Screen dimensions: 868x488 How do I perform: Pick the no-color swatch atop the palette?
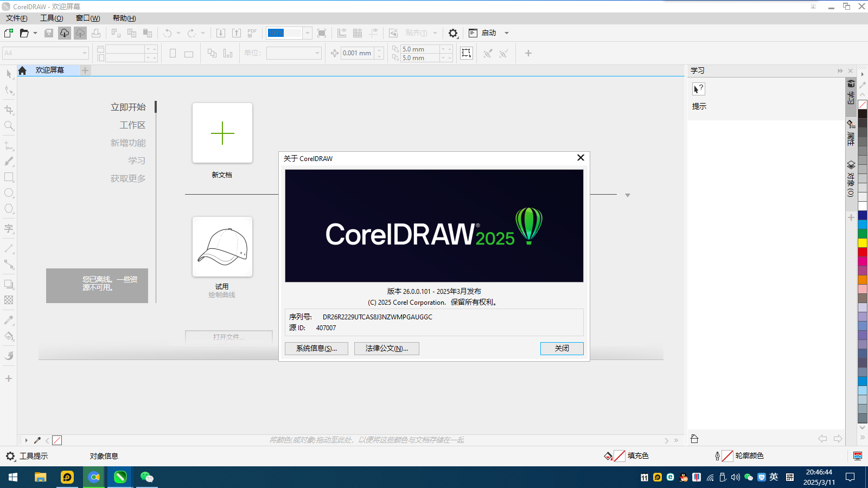(x=863, y=105)
